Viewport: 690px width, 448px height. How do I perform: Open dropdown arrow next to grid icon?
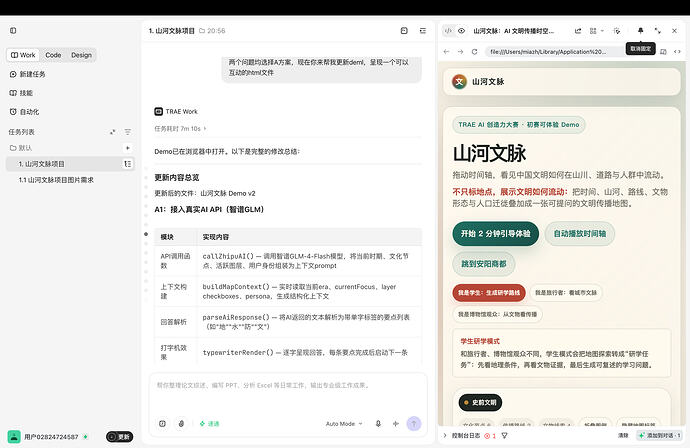coord(602,31)
